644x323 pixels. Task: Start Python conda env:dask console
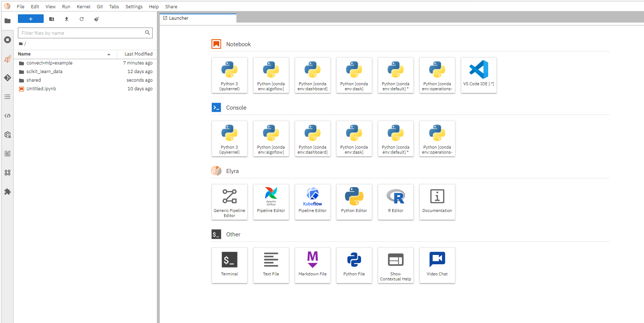pyautogui.click(x=354, y=139)
